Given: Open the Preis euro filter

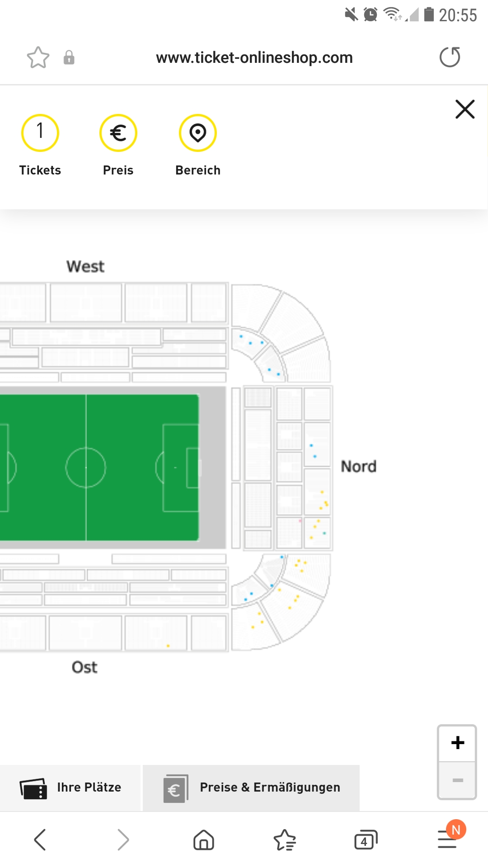Looking at the screenshot, I should tap(118, 133).
